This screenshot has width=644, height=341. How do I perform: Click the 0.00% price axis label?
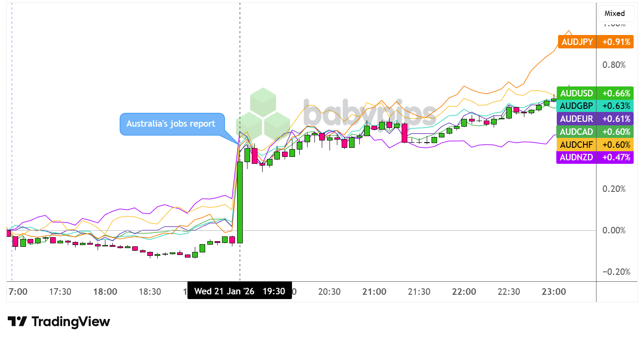tap(614, 230)
